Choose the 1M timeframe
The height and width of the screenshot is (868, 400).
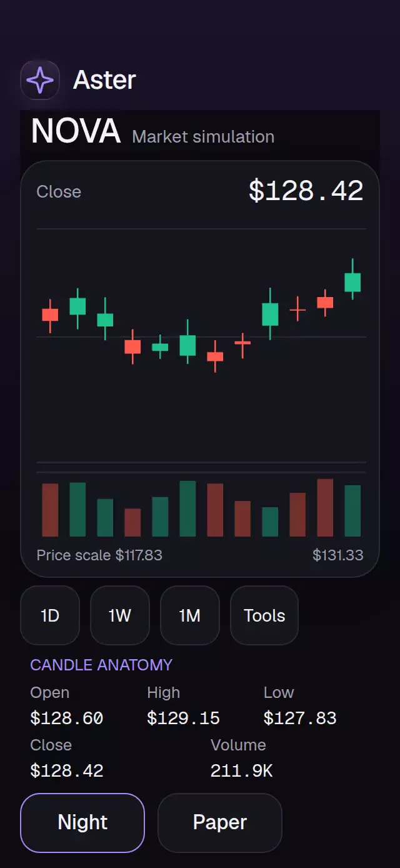point(190,615)
